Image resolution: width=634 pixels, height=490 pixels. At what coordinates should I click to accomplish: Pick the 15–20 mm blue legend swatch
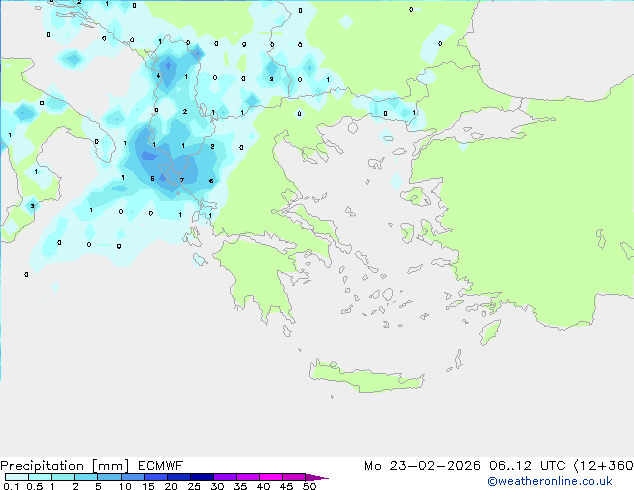coord(155,477)
